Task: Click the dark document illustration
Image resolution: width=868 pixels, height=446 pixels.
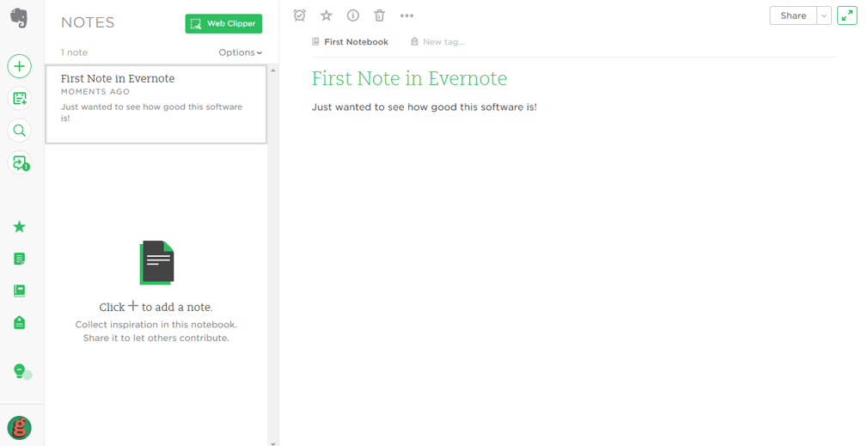Action: [156, 263]
